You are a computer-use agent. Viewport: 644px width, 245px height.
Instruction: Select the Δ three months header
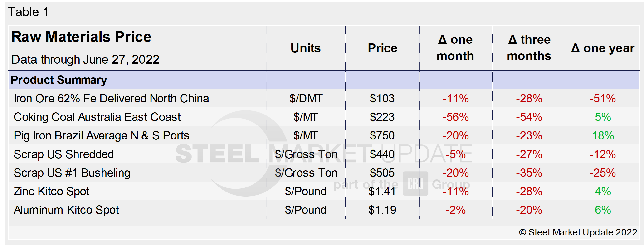529,48
